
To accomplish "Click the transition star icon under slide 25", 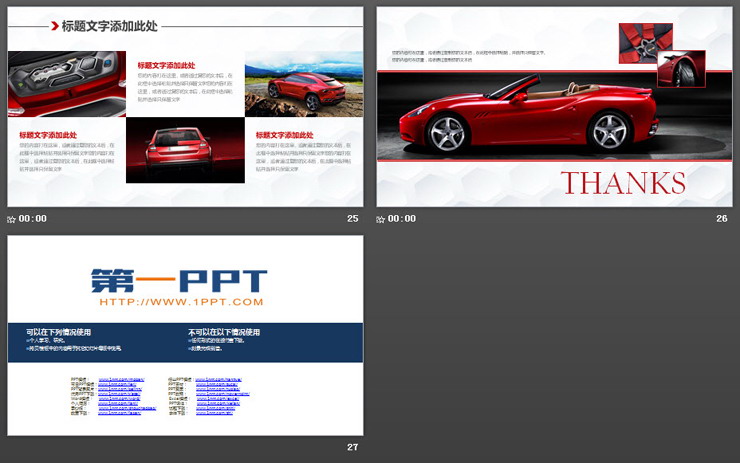I will point(12,218).
